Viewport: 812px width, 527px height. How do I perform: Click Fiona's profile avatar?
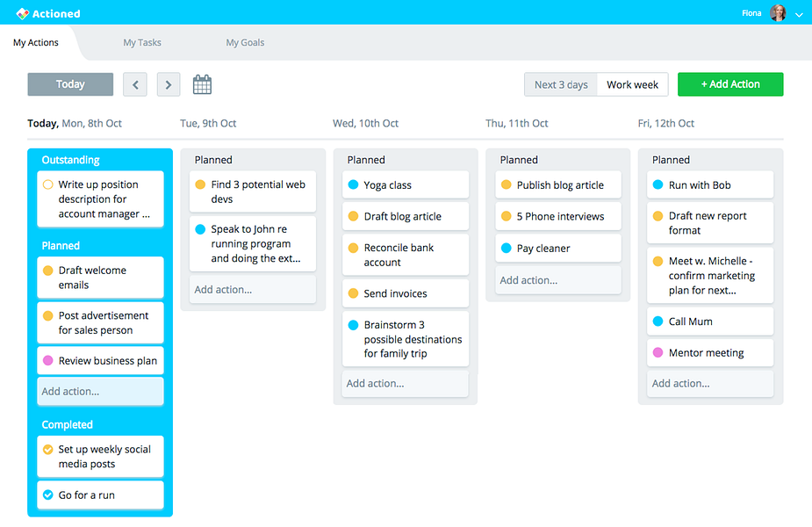coord(778,13)
